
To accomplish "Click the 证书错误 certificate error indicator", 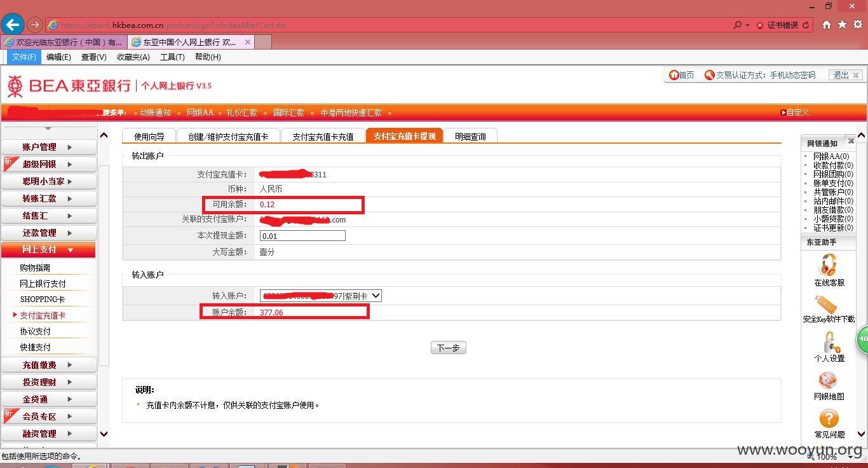I will [x=777, y=25].
